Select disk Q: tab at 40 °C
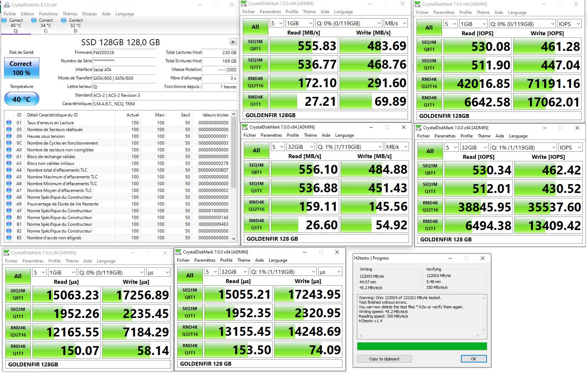Image resolution: width=588 pixels, height=376 pixels. pyautogui.click(x=16, y=26)
